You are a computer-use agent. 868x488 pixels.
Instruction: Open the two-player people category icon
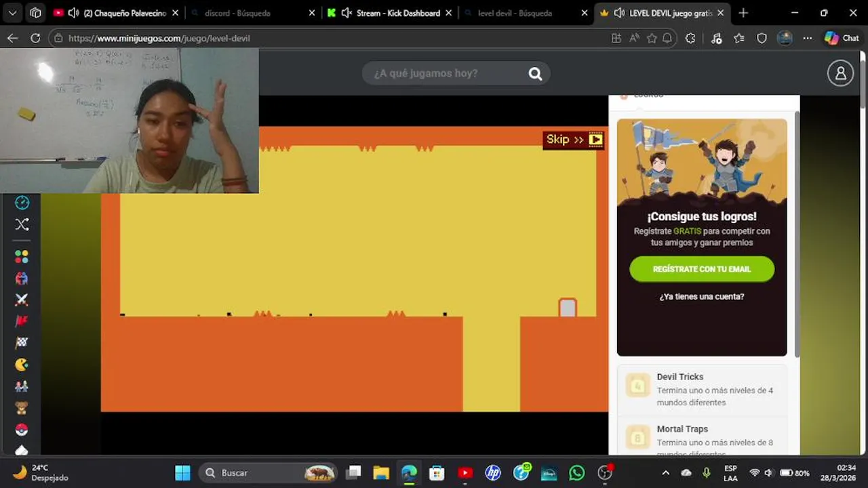click(x=22, y=386)
